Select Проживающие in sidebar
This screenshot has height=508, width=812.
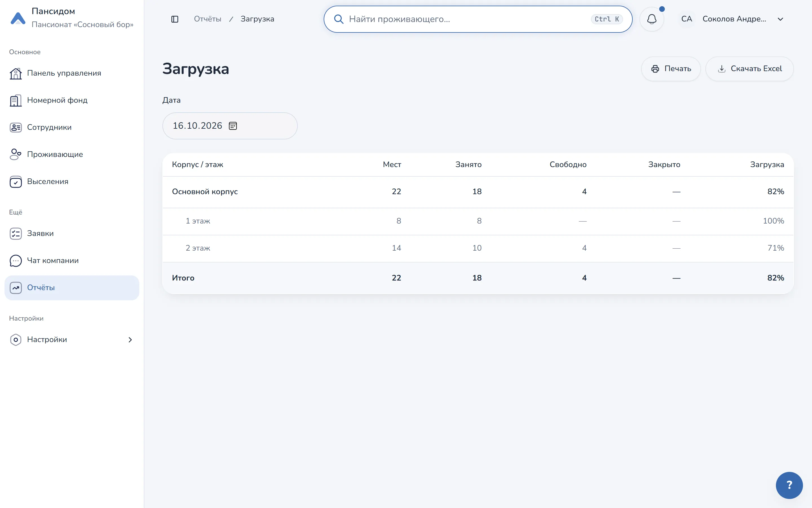click(x=72, y=155)
